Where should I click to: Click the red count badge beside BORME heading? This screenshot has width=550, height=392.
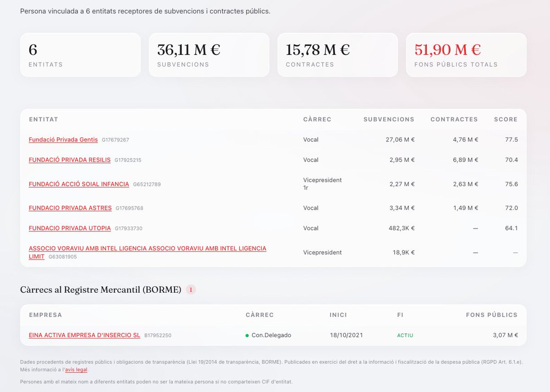tap(191, 289)
